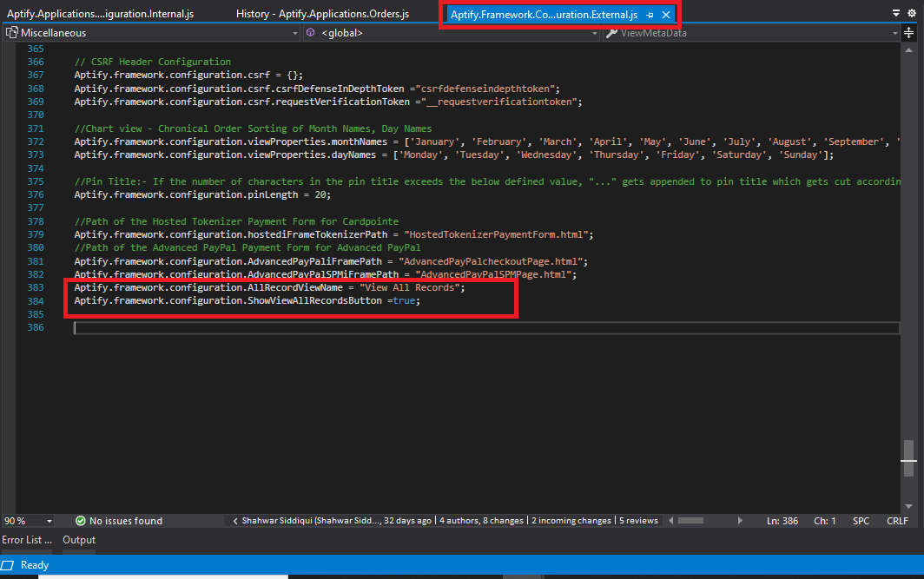Close the Aptify.Framework External.js tab

666,15
